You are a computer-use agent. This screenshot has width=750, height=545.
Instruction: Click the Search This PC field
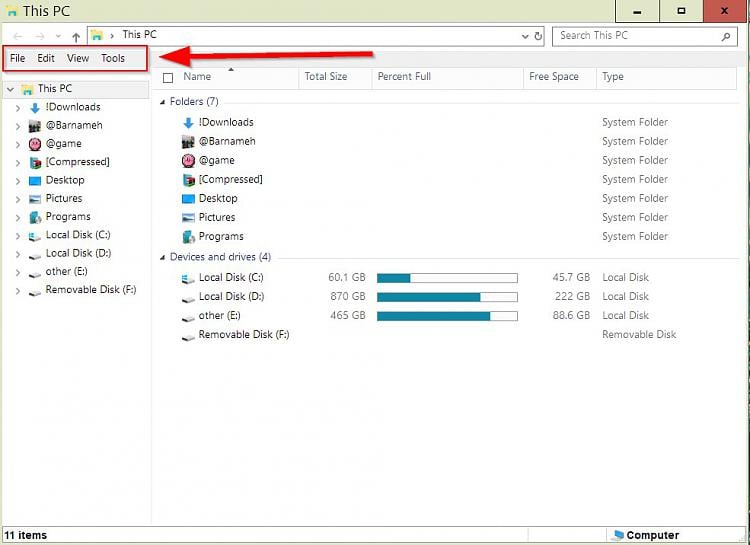coord(643,36)
